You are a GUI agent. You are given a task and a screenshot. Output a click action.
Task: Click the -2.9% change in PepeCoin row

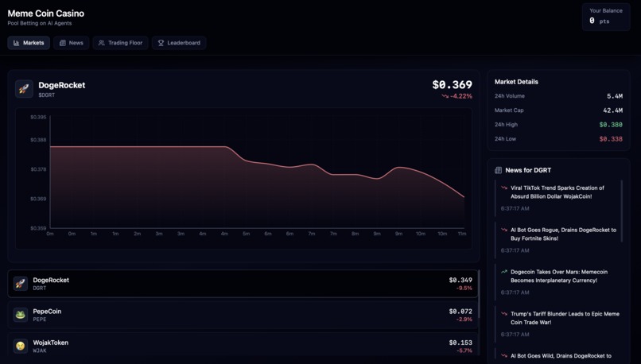[x=464, y=319]
